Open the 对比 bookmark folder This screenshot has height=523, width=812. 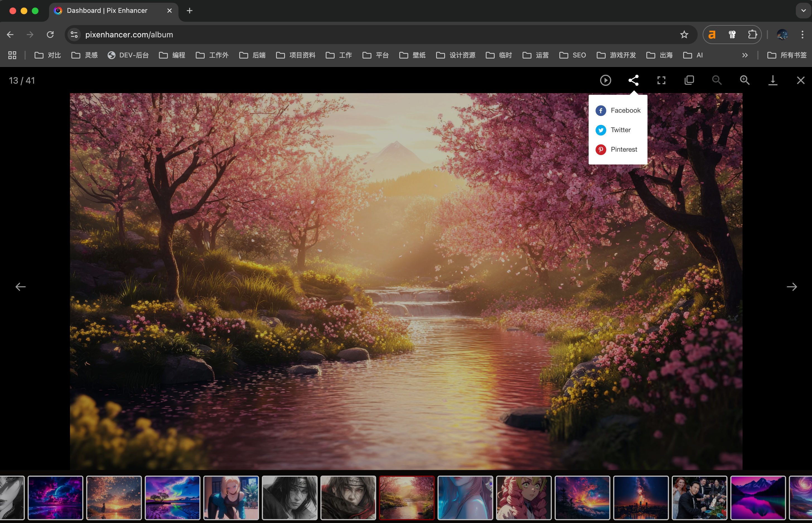[48, 55]
